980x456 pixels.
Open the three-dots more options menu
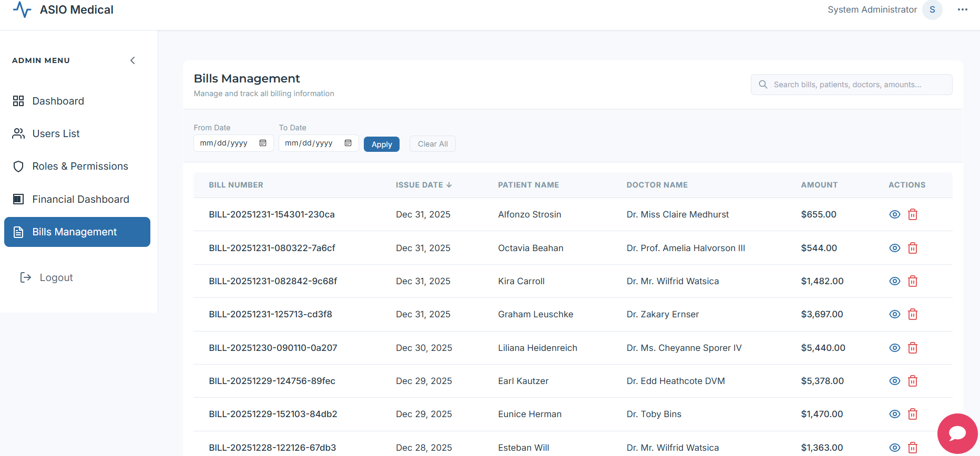pos(962,10)
